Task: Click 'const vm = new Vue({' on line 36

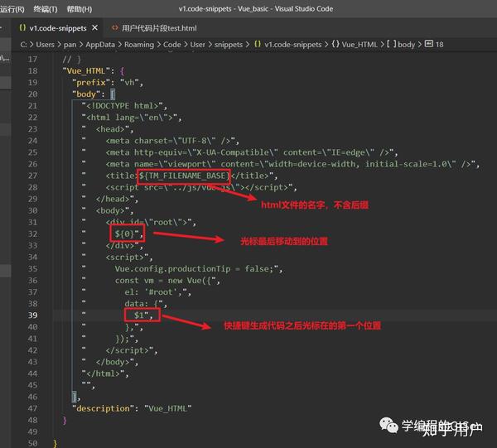Action: [x=165, y=281]
